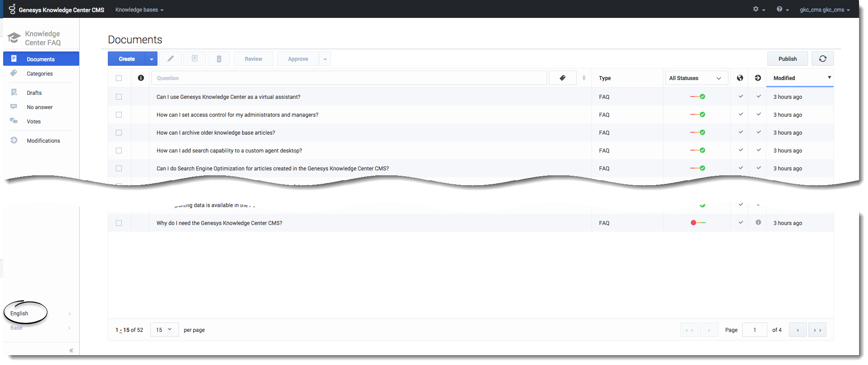Open 'How can I set access control' question

[238, 115]
